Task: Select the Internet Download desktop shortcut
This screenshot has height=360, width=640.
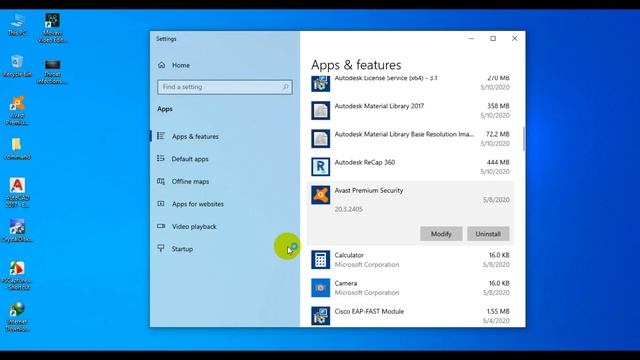Action: [17, 317]
